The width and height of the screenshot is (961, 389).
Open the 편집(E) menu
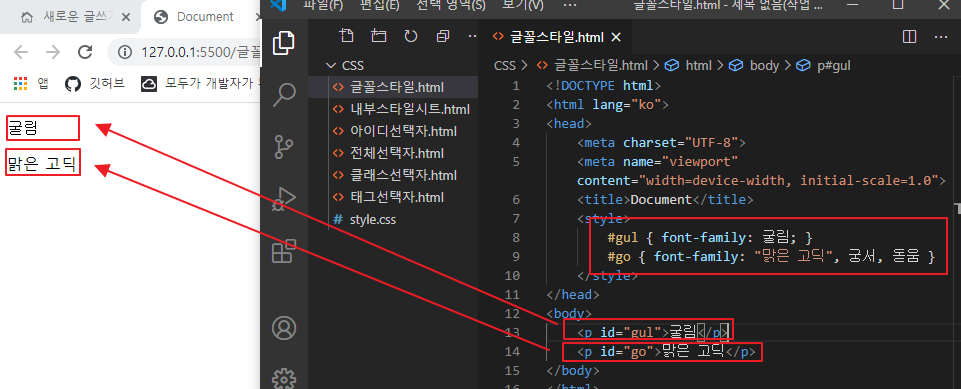point(380,5)
